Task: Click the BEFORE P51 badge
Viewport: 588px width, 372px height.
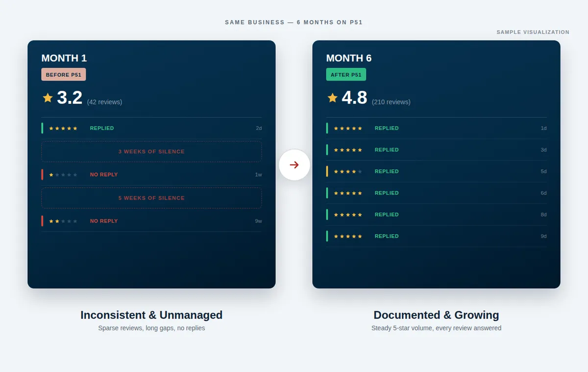Action: click(x=64, y=75)
